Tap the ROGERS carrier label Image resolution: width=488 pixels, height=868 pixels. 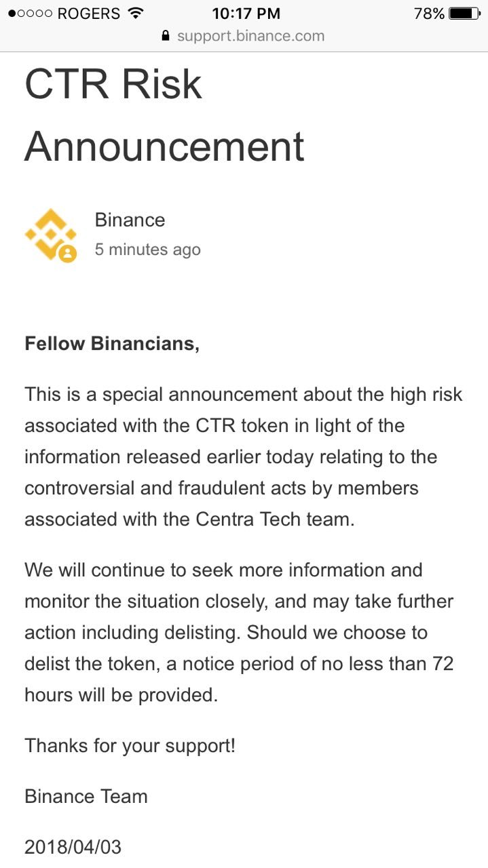tap(89, 13)
